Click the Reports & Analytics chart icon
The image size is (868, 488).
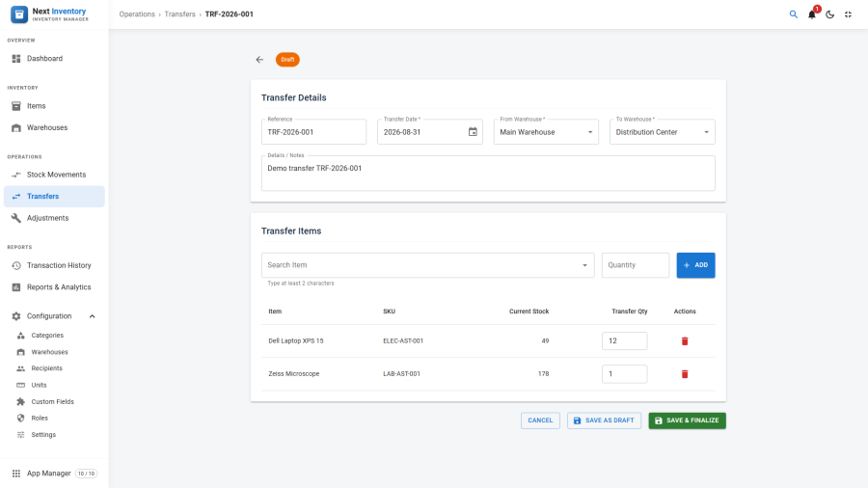[x=16, y=287]
